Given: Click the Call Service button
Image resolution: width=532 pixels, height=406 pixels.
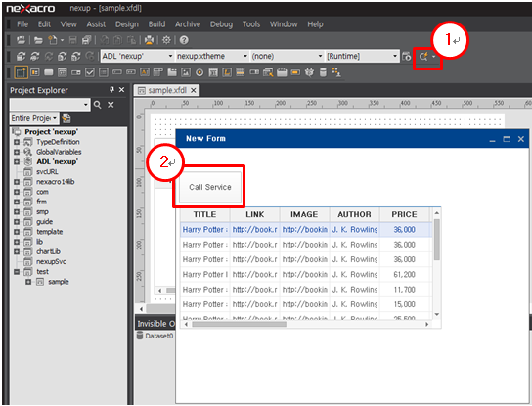Looking at the screenshot, I should tap(210, 187).
